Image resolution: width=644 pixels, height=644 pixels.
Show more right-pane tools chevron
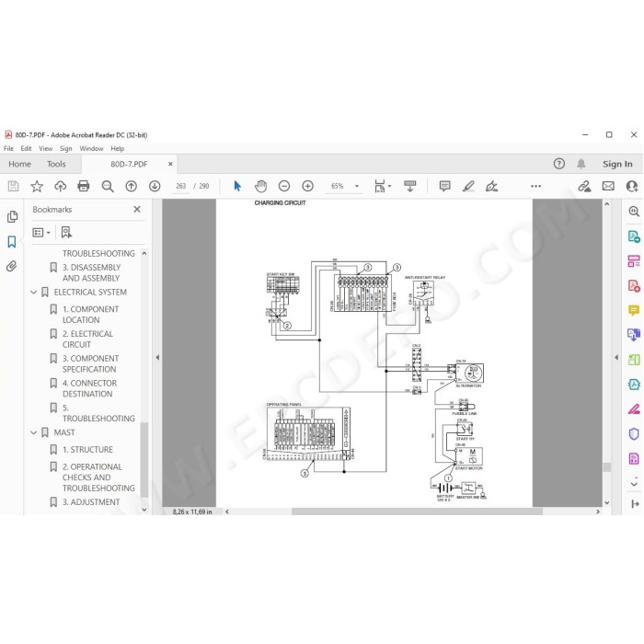coord(634,484)
